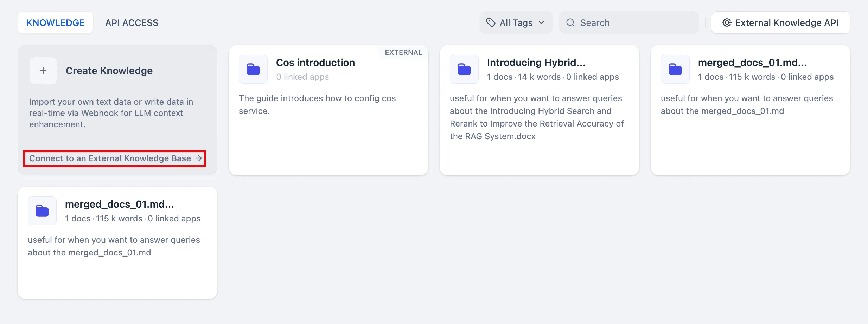Image resolution: width=868 pixels, height=324 pixels.
Task: Click the Introducing Hybrid folder icon
Action: (464, 69)
